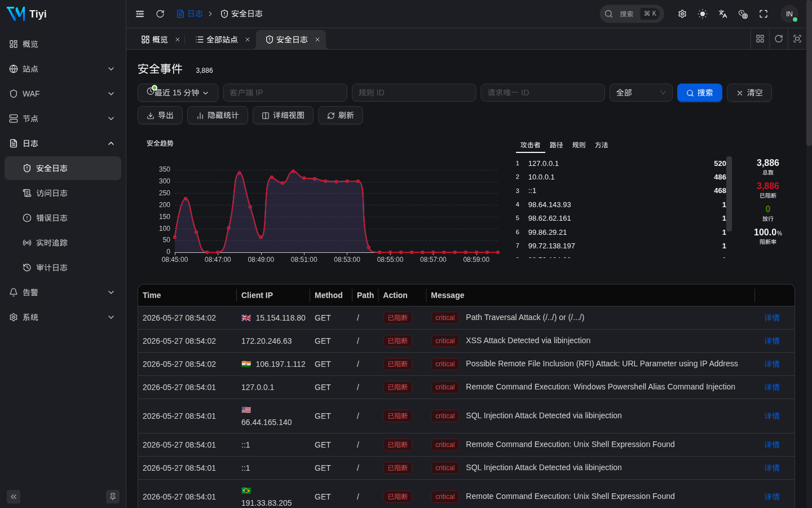Click the reload icon in the top bar
This screenshot has height=508, width=812.
click(x=160, y=14)
